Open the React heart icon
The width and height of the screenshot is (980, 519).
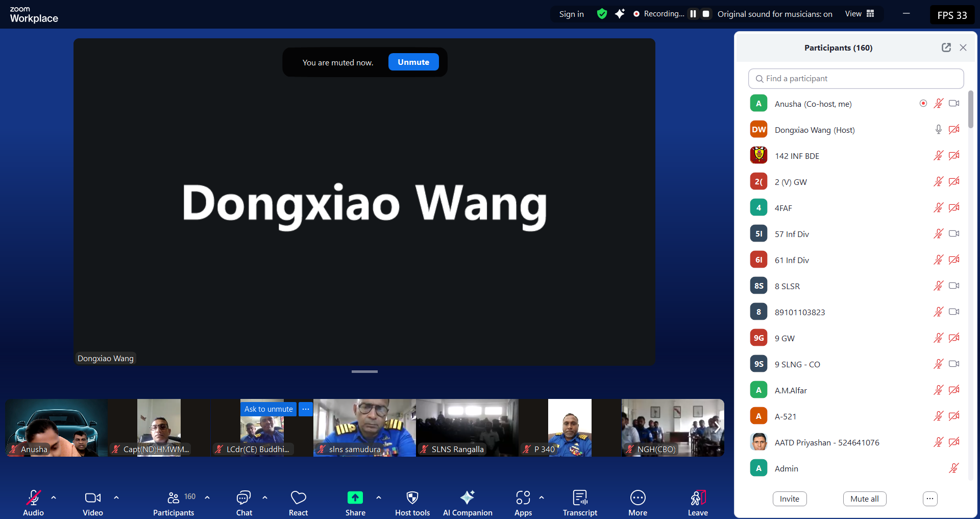(x=298, y=498)
